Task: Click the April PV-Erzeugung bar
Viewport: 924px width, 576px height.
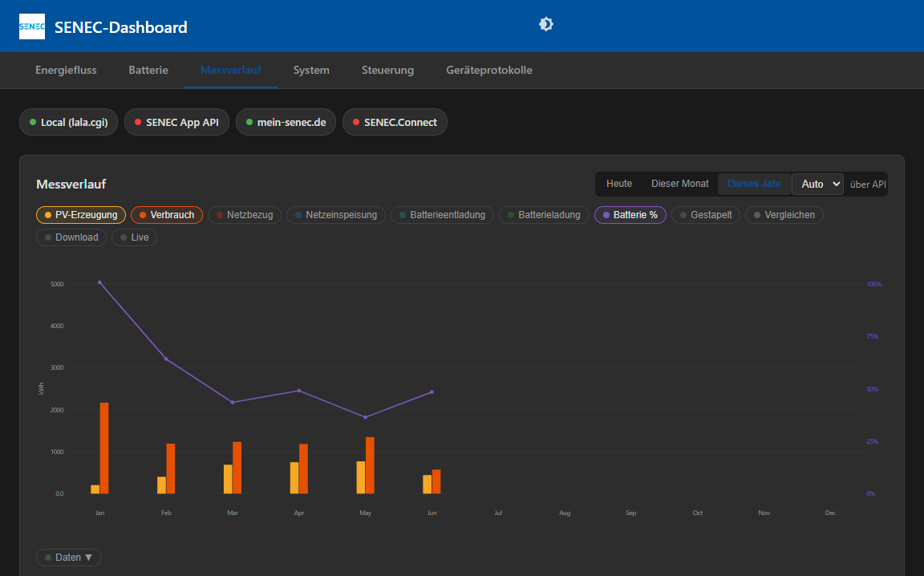Action: (x=294, y=478)
